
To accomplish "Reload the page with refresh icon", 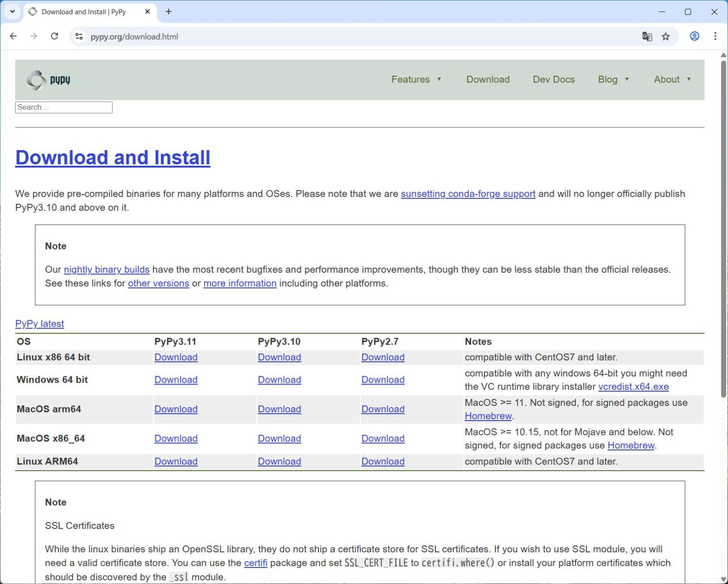I will [x=55, y=36].
